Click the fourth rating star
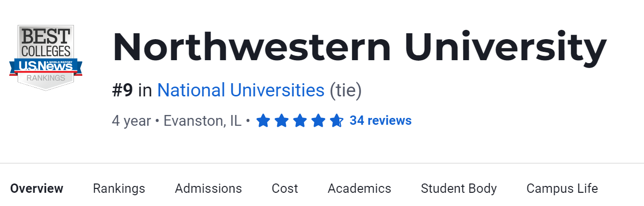644x206 pixels. [x=318, y=120]
